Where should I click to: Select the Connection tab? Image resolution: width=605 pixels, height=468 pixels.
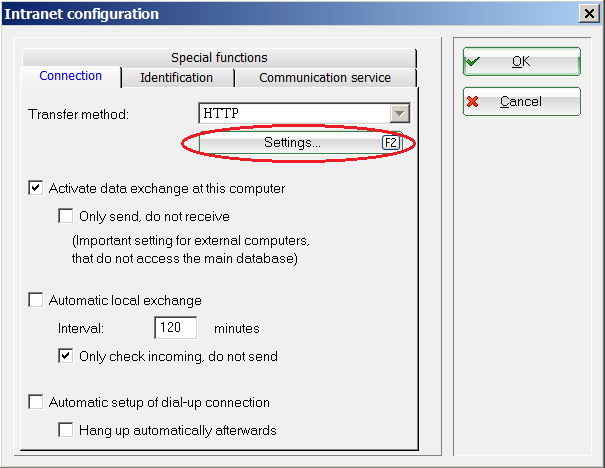tap(71, 76)
